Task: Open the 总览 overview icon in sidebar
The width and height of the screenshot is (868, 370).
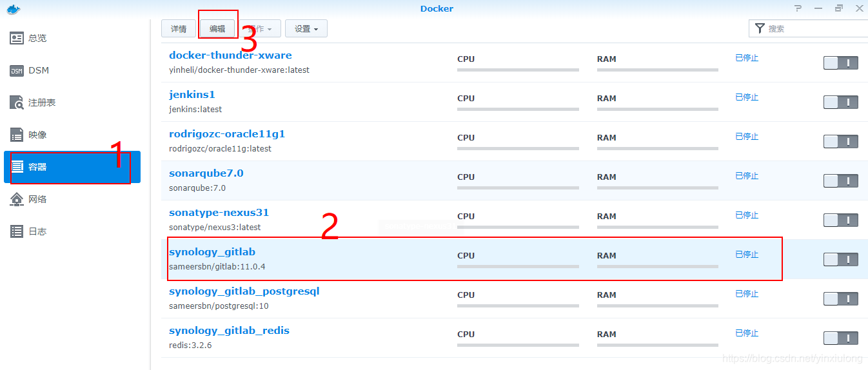Action: pyautogui.click(x=17, y=38)
